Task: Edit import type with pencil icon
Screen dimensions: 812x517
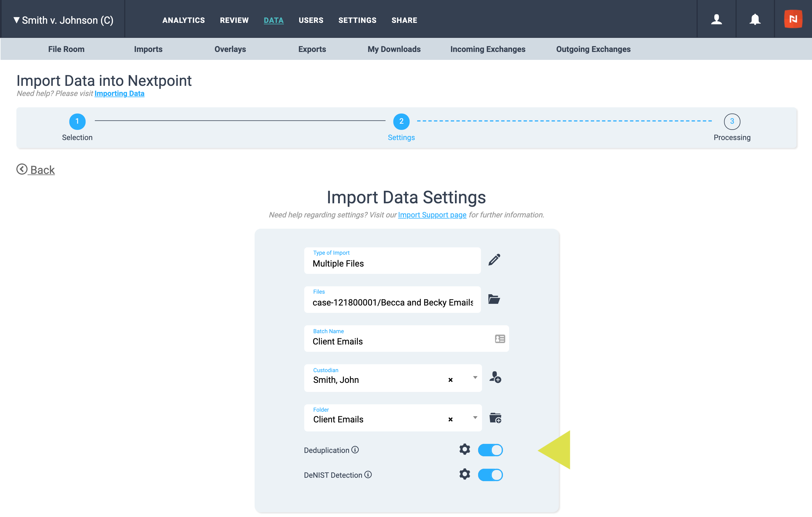Action: pos(494,260)
